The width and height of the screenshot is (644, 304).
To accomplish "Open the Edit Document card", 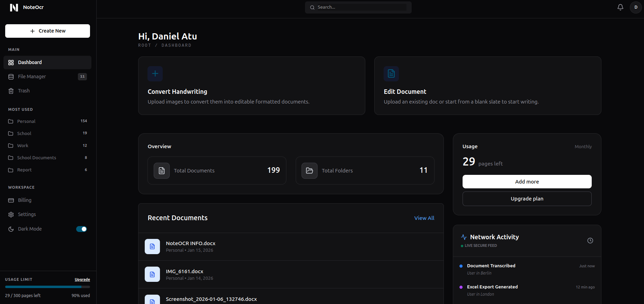I will 488,86.
